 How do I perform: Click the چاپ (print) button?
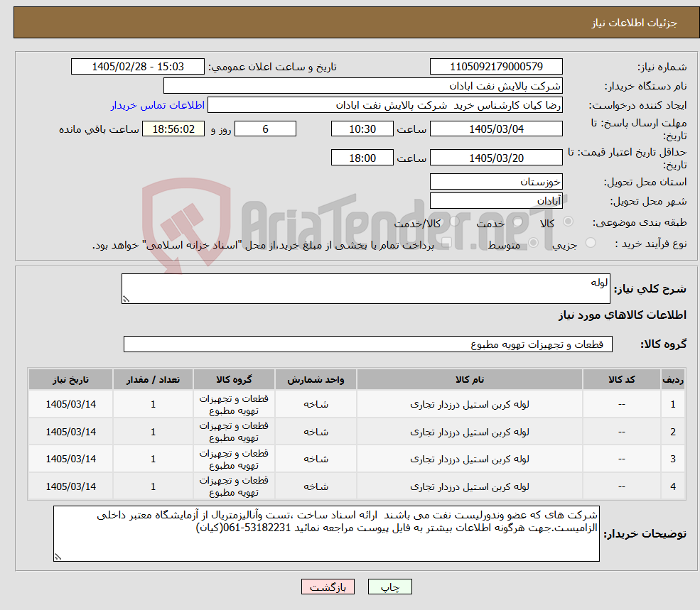tap(389, 587)
